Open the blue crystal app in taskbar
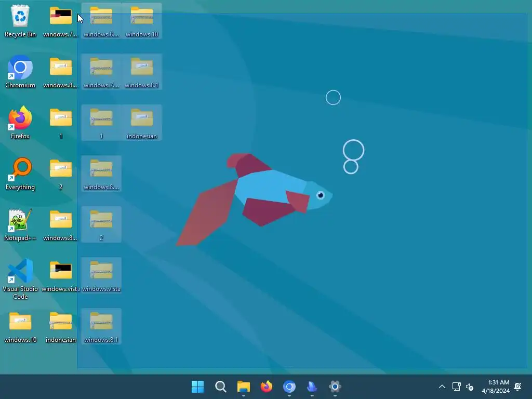The image size is (532, 399). tap(312, 387)
